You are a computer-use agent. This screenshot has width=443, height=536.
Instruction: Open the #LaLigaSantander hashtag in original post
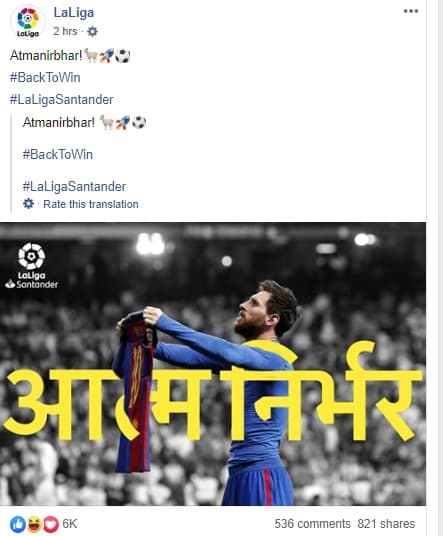point(62,99)
